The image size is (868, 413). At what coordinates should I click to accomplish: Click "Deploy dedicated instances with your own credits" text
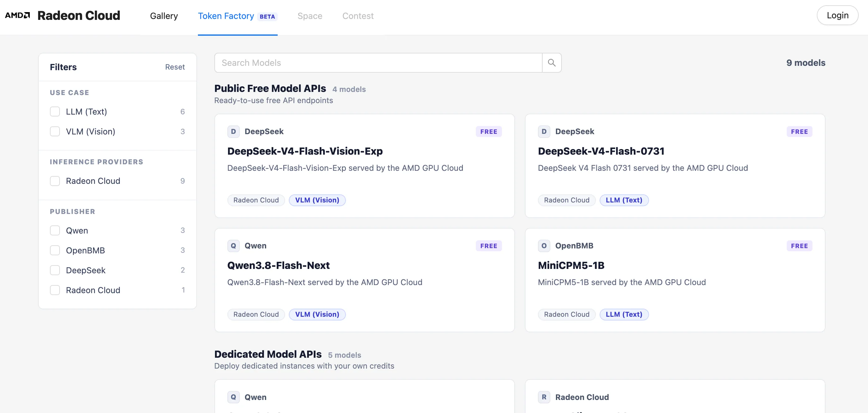304,366
